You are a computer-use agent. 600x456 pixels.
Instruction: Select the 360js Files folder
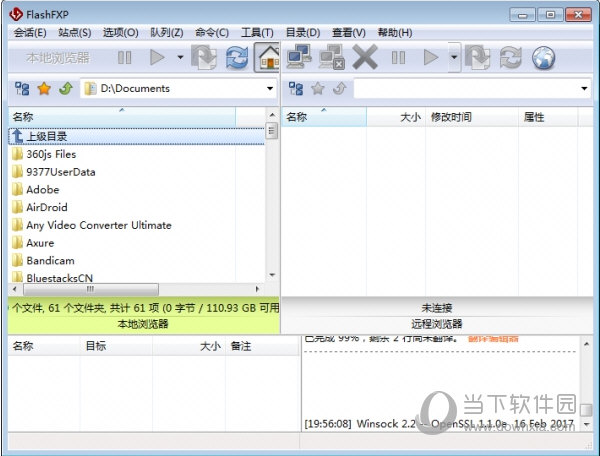click(x=51, y=154)
